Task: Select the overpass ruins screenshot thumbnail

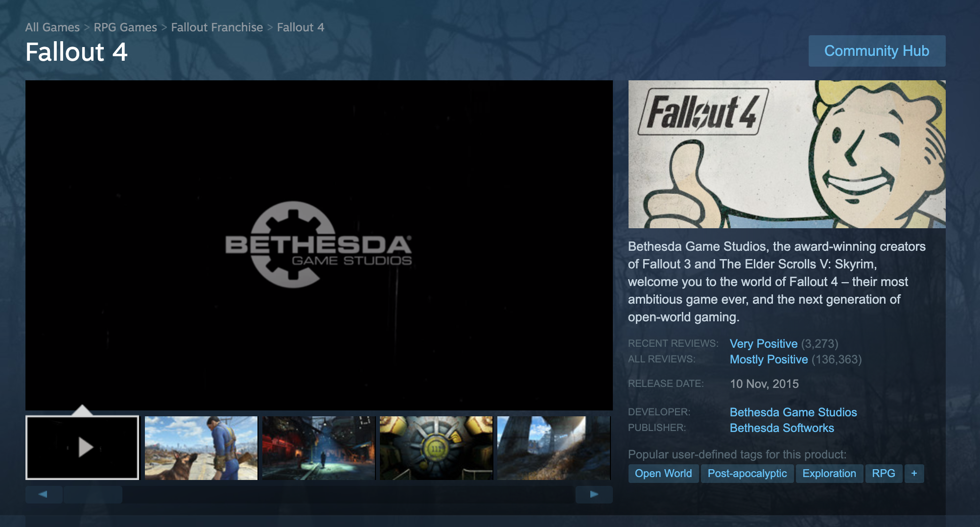Action: click(x=554, y=448)
